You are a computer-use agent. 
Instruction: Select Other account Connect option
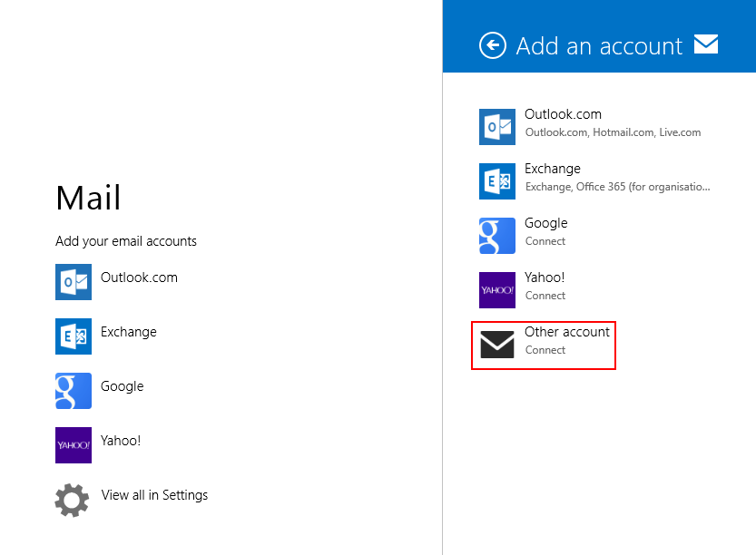point(544,346)
